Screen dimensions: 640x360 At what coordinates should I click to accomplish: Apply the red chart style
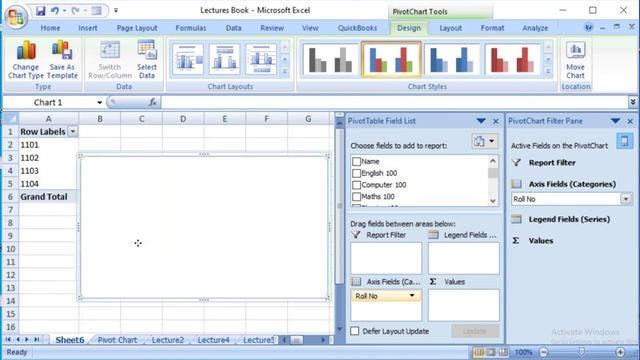coord(512,60)
